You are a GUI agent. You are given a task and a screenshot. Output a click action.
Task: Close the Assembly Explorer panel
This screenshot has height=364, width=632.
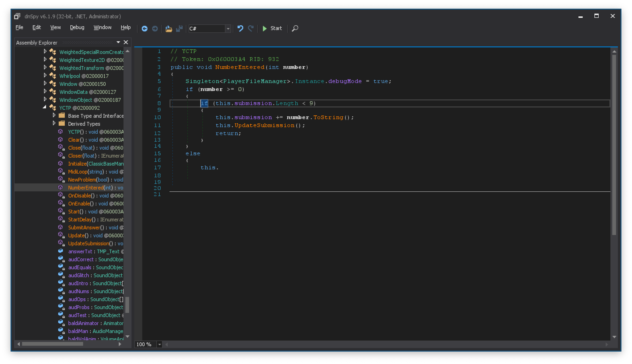(126, 42)
